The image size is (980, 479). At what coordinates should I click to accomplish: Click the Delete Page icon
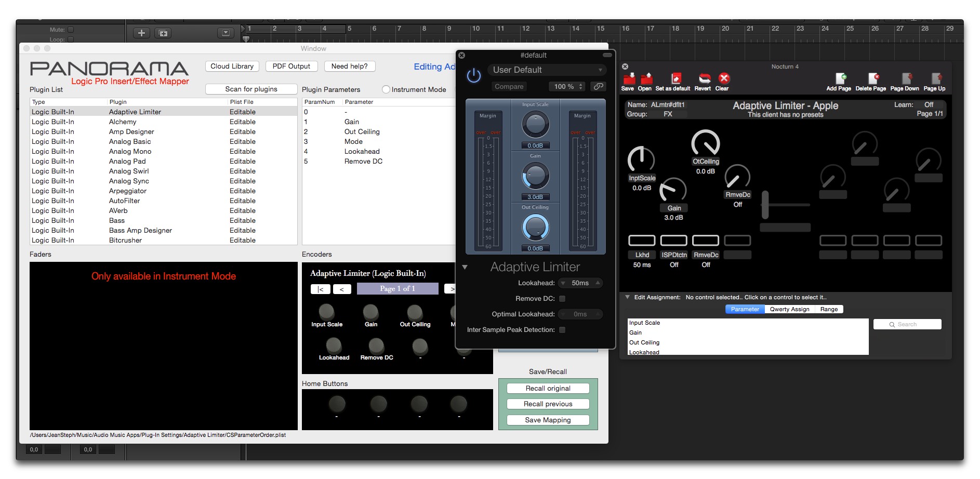click(x=873, y=79)
